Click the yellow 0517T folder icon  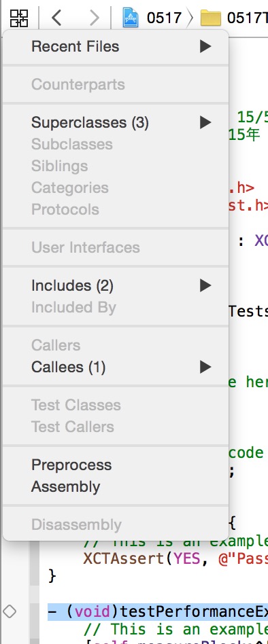pyautogui.click(x=211, y=18)
